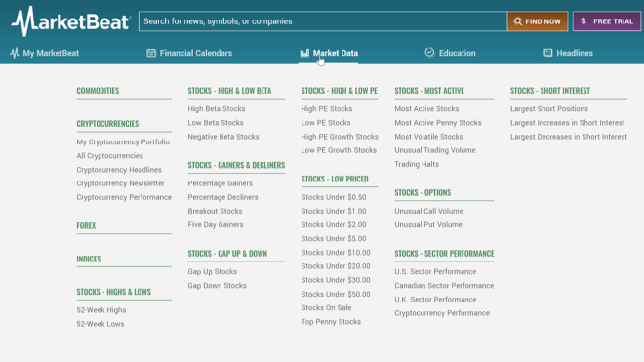Open the Financial Calendars menu
This screenshot has height=362, width=644.
click(x=189, y=53)
